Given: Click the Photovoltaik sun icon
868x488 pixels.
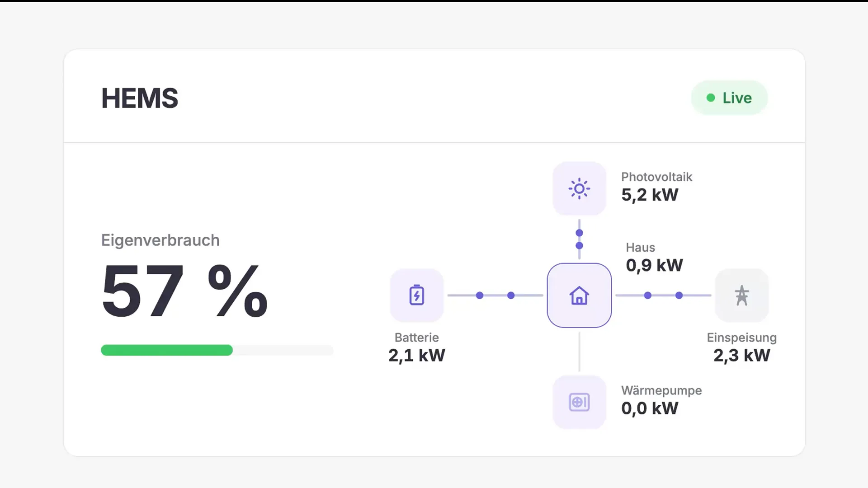Looking at the screenshot, I should (x=579, y=189).
